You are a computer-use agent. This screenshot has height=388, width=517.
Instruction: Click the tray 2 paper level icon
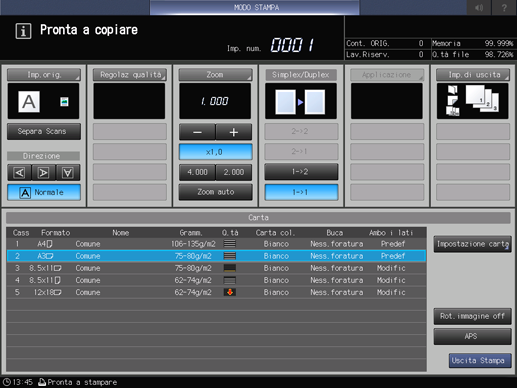(230, 256)
